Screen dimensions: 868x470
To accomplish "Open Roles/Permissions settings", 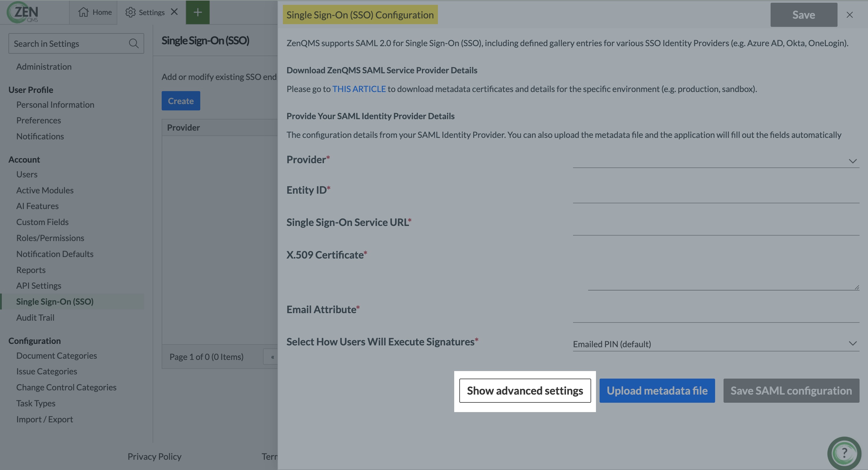I will 50,238.
